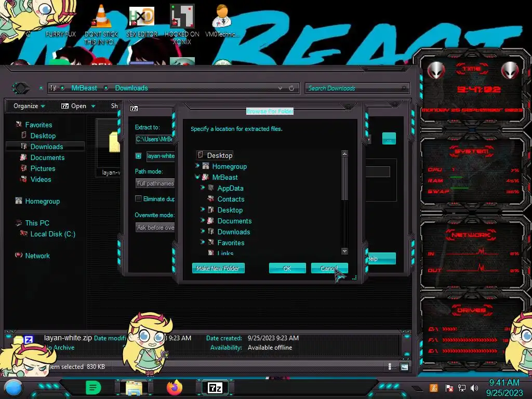
Task: Click the orange Java tray icon
Action: (x=434, y=388)
